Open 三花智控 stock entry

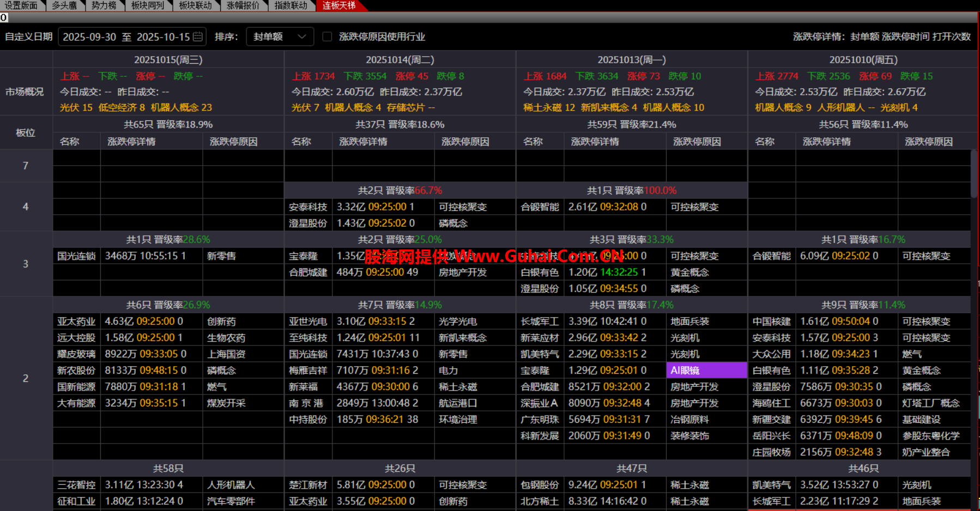[76, 485]
